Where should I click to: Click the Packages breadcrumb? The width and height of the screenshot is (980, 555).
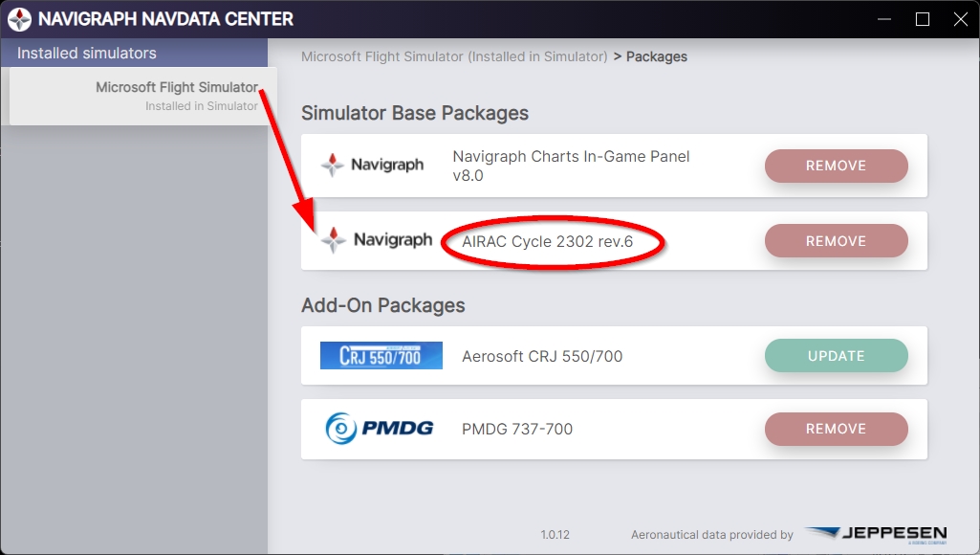click(x=656, y=56)
